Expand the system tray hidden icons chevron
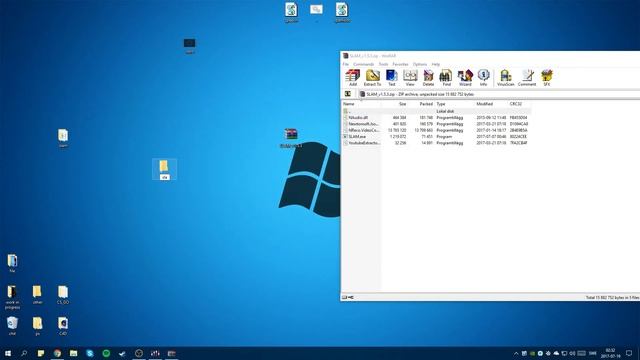Viewport: 640px width, 360px height. pos(516,353)
